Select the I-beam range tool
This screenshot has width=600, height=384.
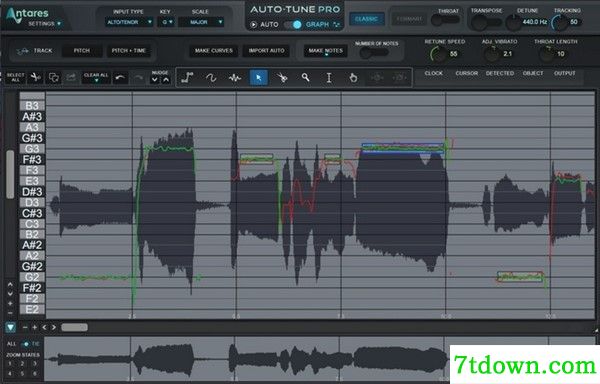click(x=329, y=78)
